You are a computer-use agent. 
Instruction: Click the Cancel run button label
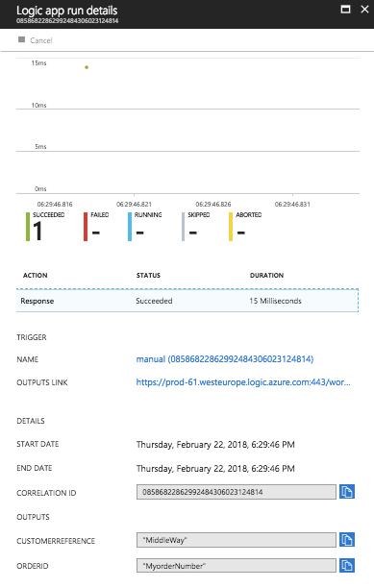pyautogui.click(x=41, y=40)
